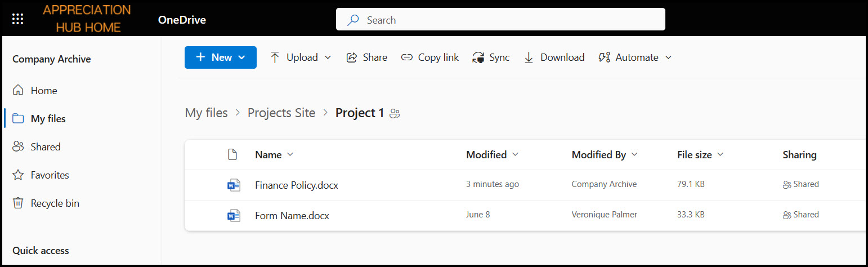Image resolution: width=868 pixels, height=267 pixels.
Task: Click the shared people icon beside Project 1
Action: click(x=395, y=114)
